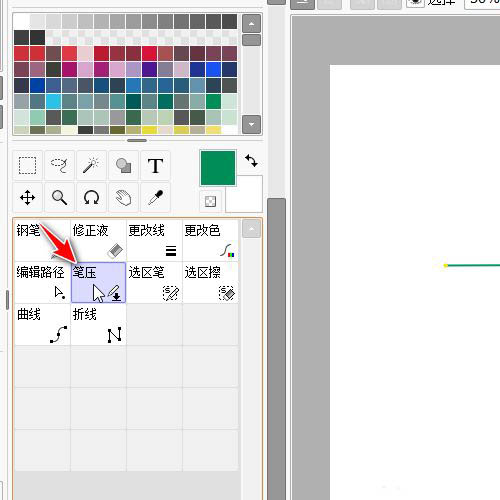Select the eyedropper tool
500x500 pixels.
[x=155, y=197]
